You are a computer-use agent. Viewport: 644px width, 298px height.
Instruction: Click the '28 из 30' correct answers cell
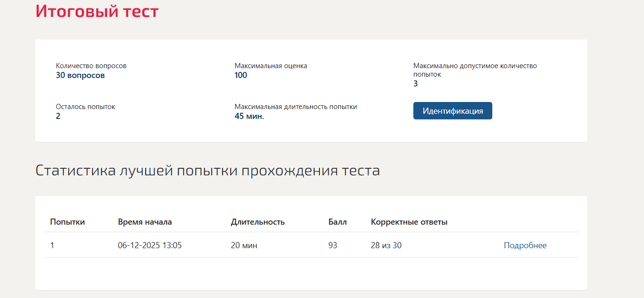pos(386,245)
